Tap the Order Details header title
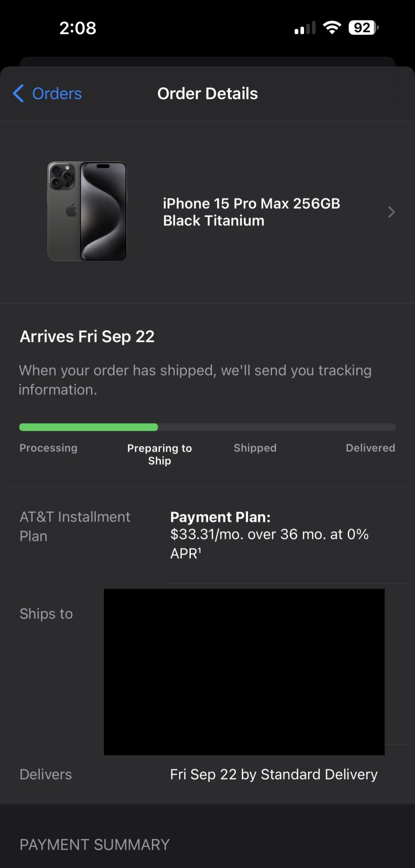The width and height of the screenshot is (415, 868). point(207,94)
